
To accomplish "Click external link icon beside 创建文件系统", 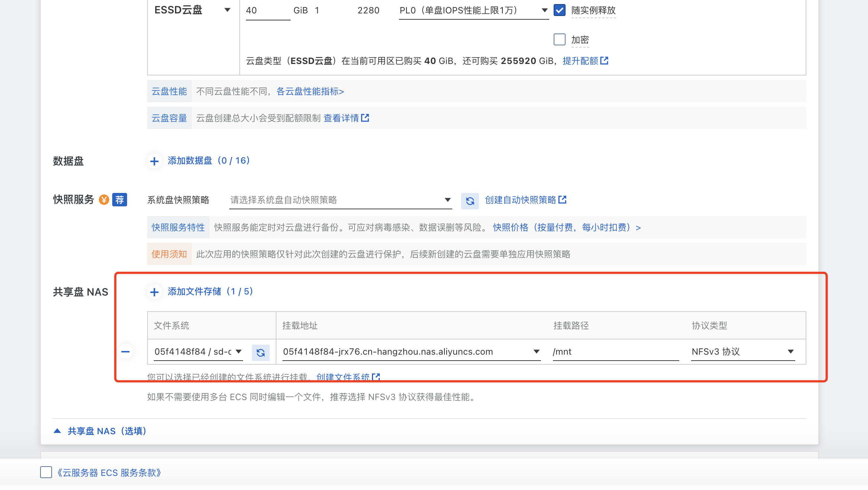I will point(376,377).
